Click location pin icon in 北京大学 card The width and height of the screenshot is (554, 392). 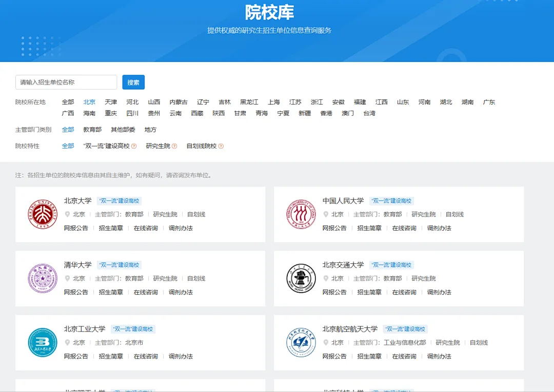click(x=67, y=214)
